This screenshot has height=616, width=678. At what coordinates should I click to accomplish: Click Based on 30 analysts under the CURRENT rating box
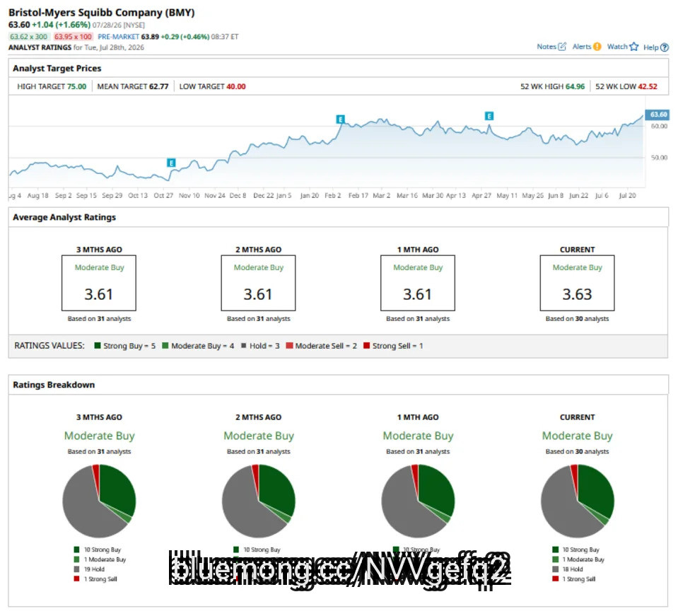coord(577,319)
